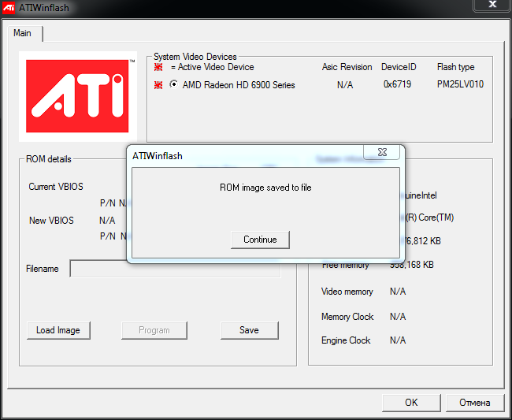Click the Отмена cancel button
This screenshot has width=512, height=420.
pyautogui.click(x=475, y=403)
